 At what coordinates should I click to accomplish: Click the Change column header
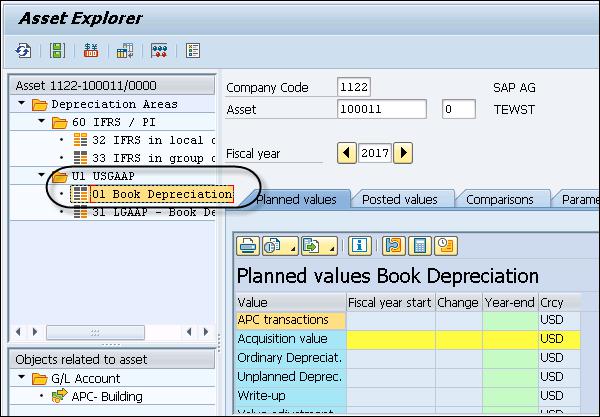tap(458, 302)
